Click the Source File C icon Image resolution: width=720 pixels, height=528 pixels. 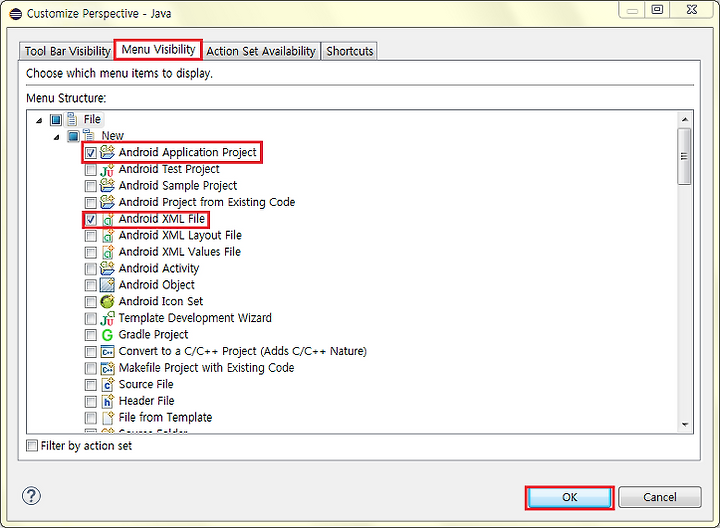click(107, 384)
